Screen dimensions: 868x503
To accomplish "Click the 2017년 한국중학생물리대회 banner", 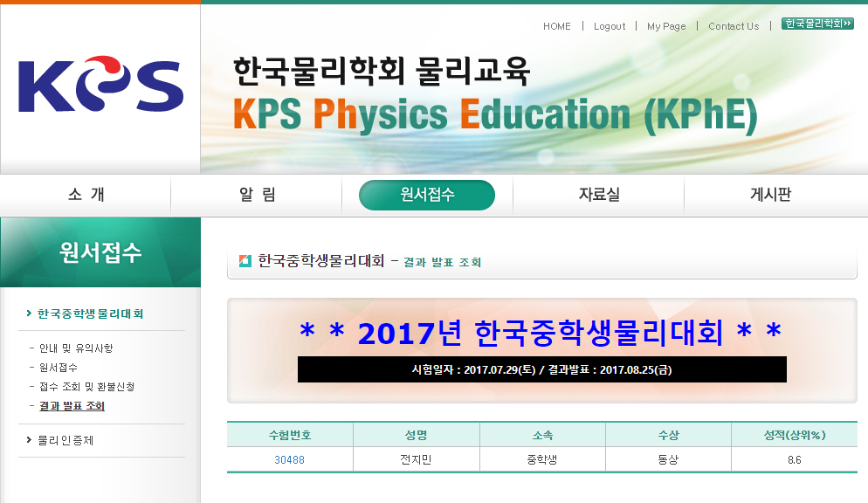I will click(x=541, y=333).
